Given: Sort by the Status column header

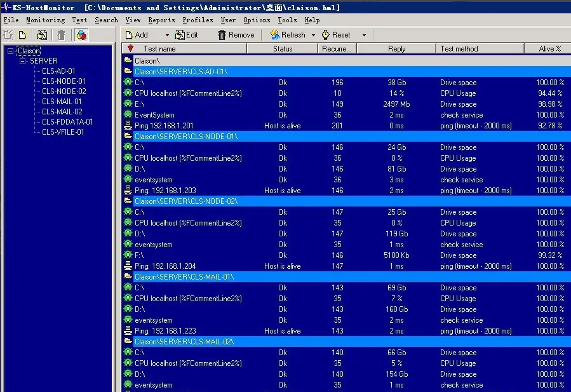Looking at the screenshot, I should [x=283, y=49].
